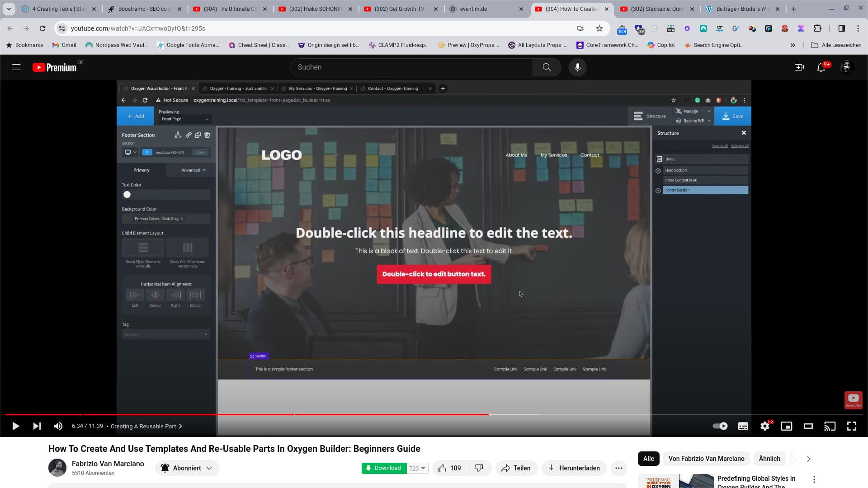Screen dimensions: 868x488
Task: Click the Teilen share button
Action: pyautogui.click(x=516, y=468)
